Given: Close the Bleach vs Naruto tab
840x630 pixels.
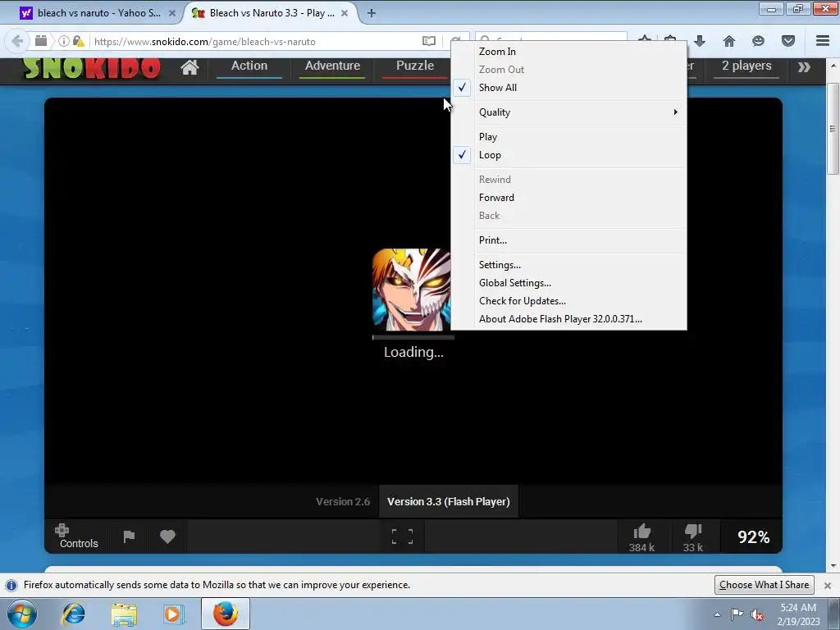Looking at the screenshot, I should coord(345,13).
